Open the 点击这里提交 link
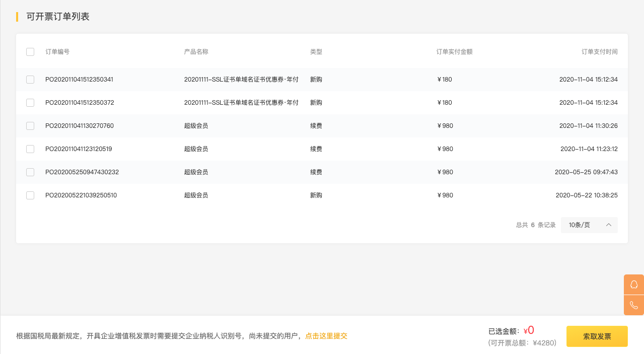Image resolution: width=644 pixels, height=354 pixels. click(x=326, y=336)
